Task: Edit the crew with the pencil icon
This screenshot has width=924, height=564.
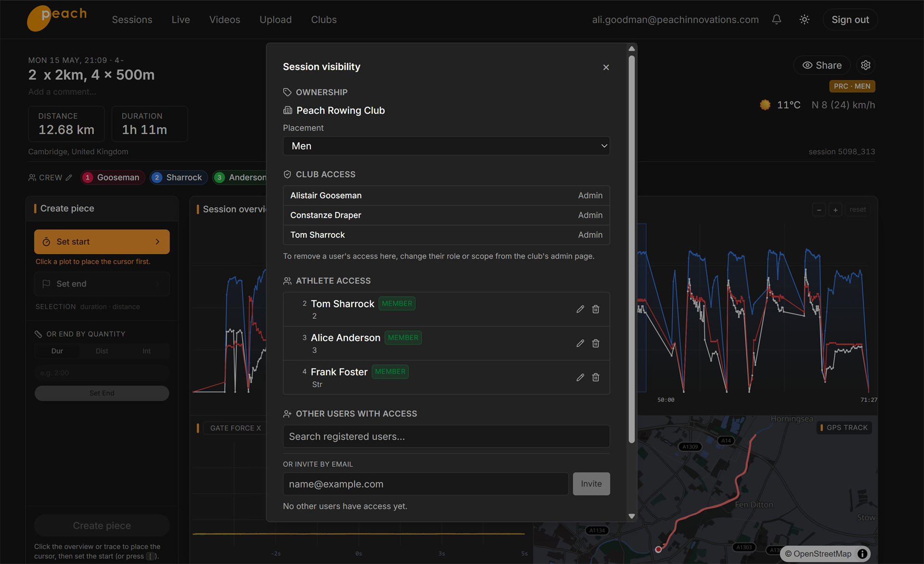Action: 69,178
